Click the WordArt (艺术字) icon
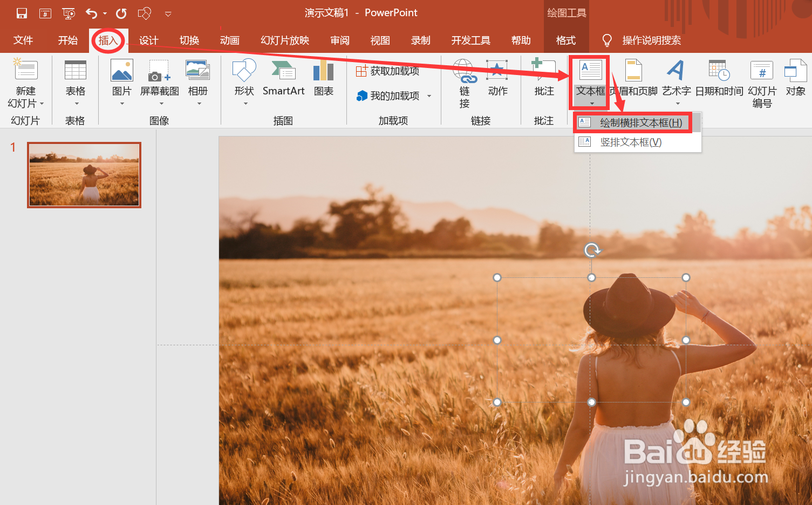 tap(676, 70)
